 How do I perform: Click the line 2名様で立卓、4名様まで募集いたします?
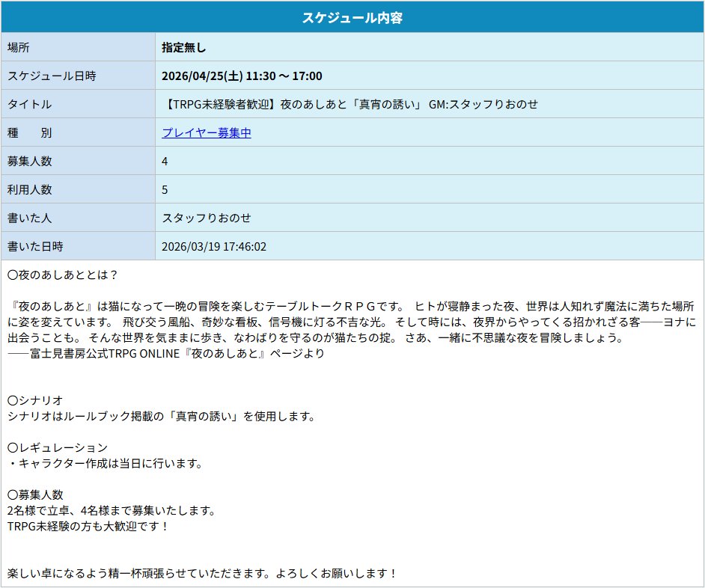[x=112, y=510]
